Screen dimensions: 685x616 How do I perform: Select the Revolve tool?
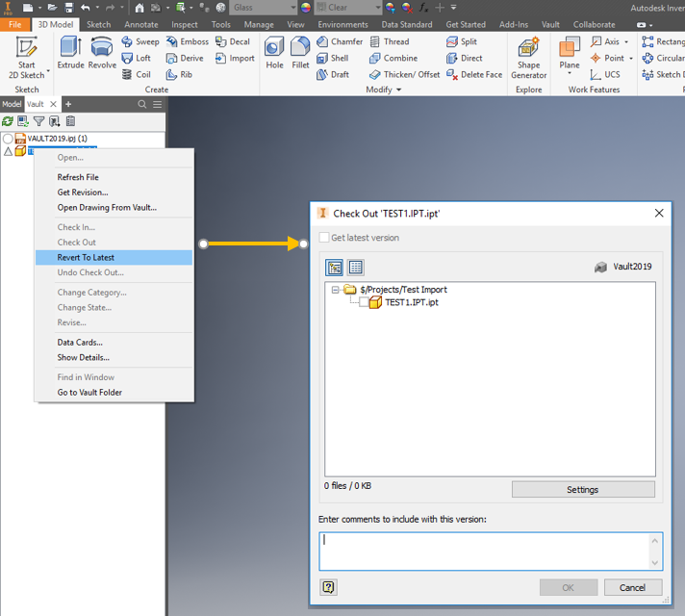coord(102,53)
